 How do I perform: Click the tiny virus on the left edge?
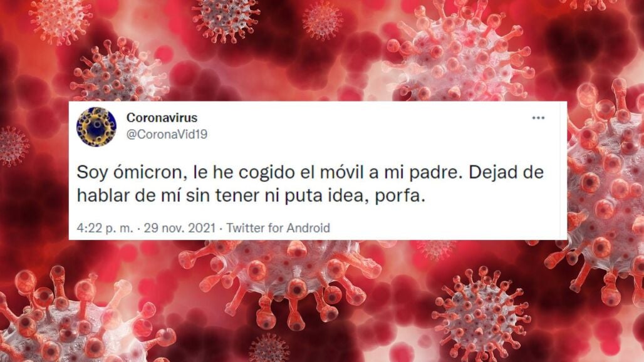point(14,146)
